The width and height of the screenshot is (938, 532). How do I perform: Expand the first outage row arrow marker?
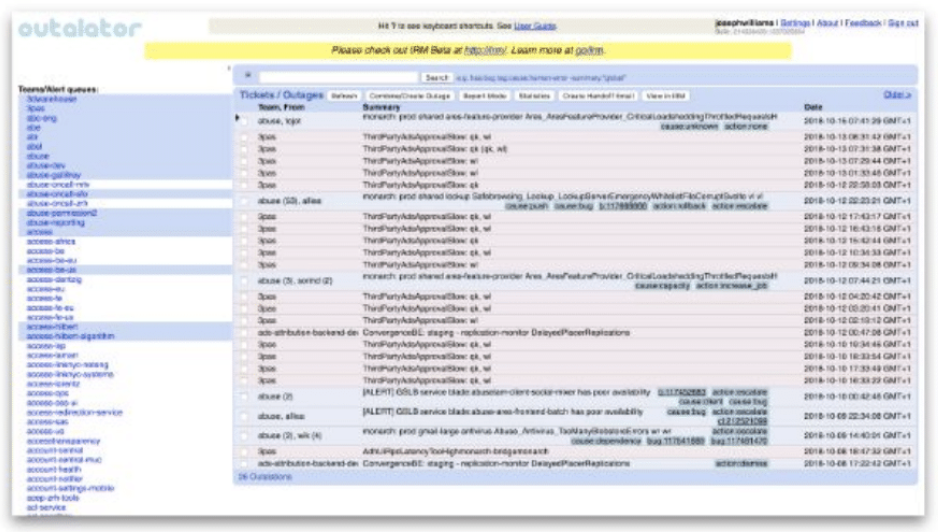(237, 119)
